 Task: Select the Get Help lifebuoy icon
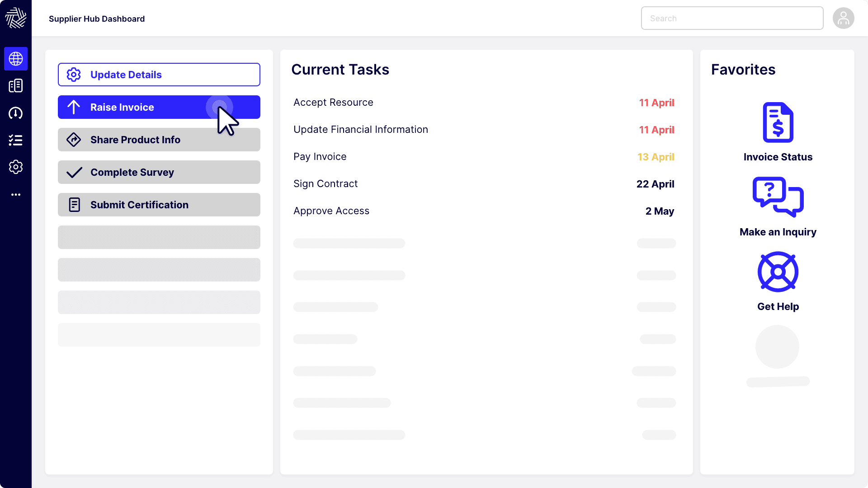[x=778, y=272]
